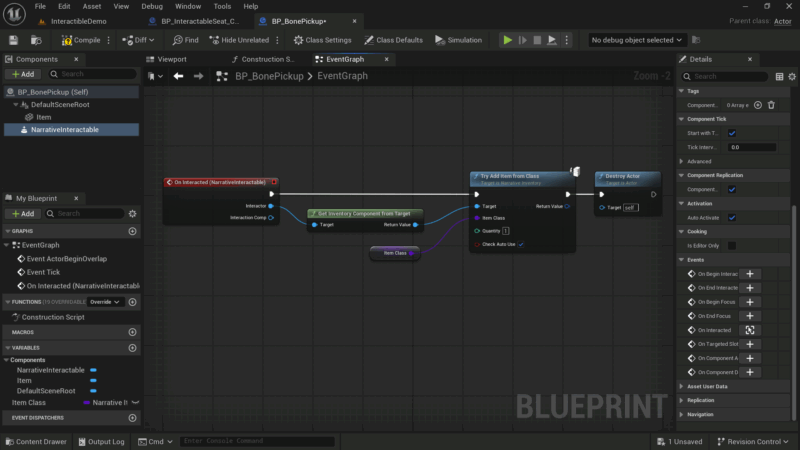
Task: Open the bookmarks dropdown in graph toolbar
Action: pyautogui.click(x=155, y=76)
